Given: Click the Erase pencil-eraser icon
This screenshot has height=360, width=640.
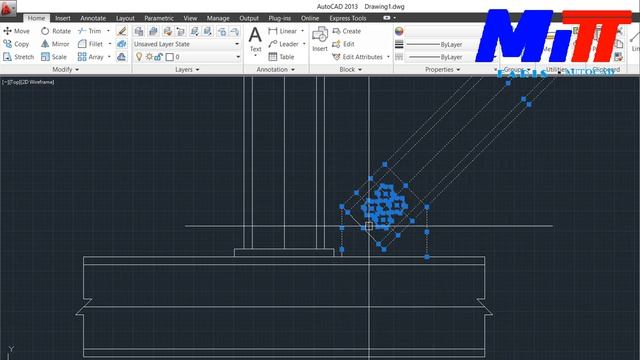Looking at the screenshot, I should point(122,31).
